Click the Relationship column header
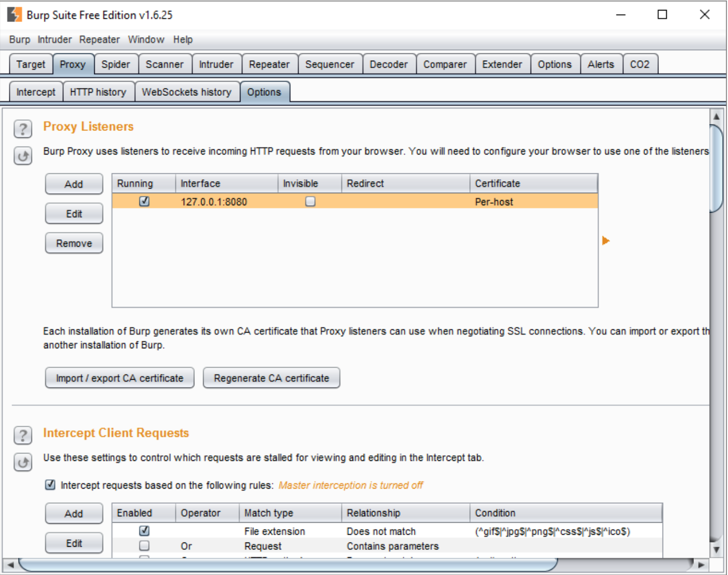Image resolution: width=728 pixels, height=575 pixels. pos(406,513)
